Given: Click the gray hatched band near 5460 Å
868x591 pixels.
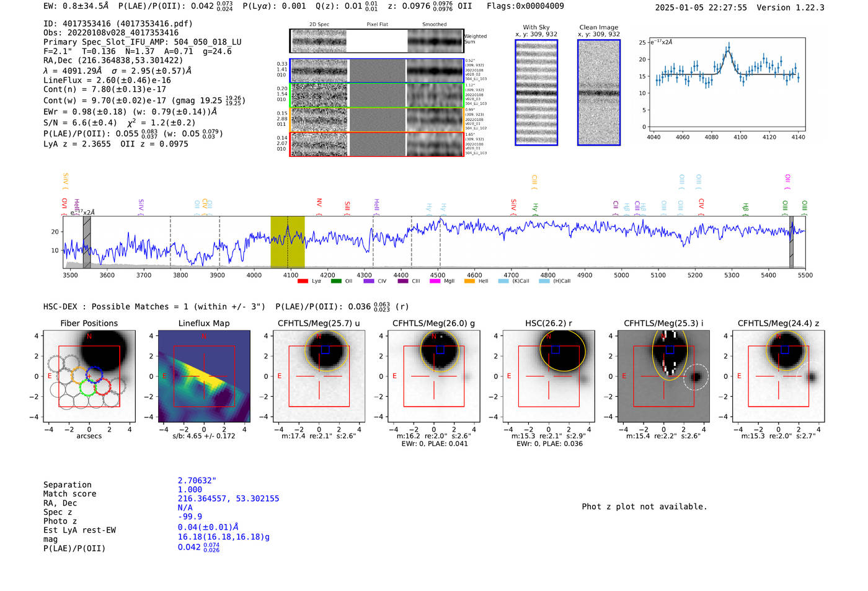Looking at the screenshot, I should pyautogui.click(x=791, y=242).
